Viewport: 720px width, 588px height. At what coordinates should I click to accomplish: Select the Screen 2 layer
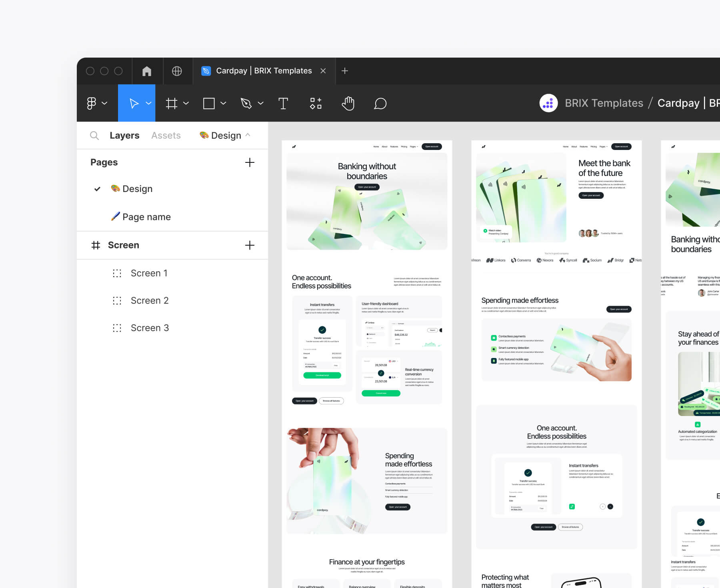tap(150, 300)
